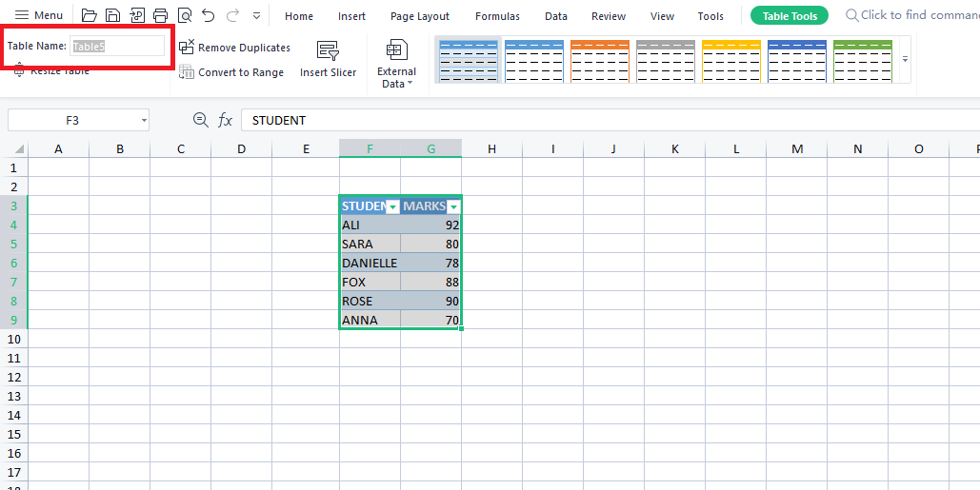The image size is (980, 490).
Task: Click the marks cell with 88
Action: (x=431, y=283)
